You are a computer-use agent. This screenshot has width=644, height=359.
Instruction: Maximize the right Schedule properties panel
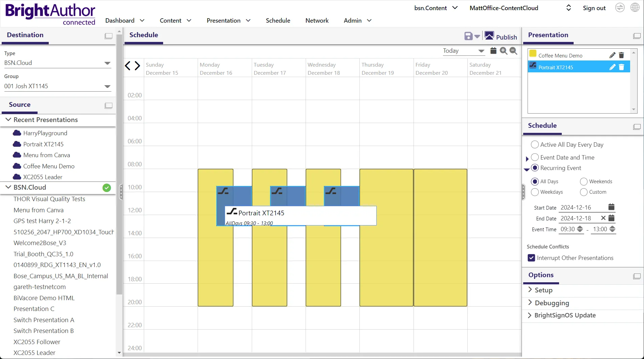click(637, 126)
